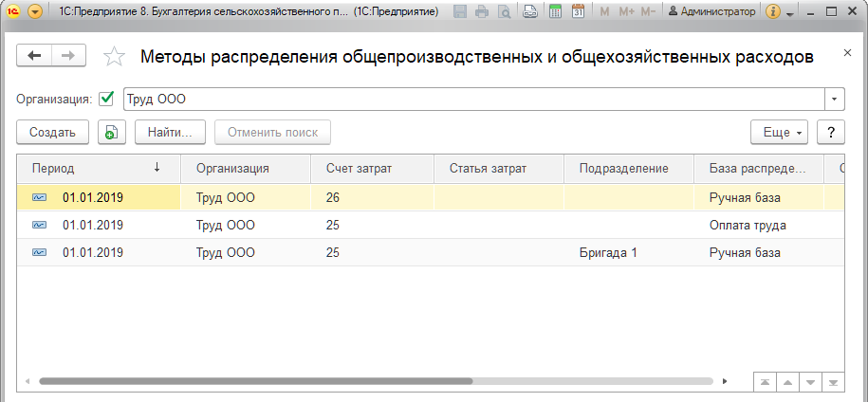Image resolution: width=868 pixels, height=402 pixels.
Task: Click the scroll right arrow of horizontal scrollbar
Action: click(725, 381)
